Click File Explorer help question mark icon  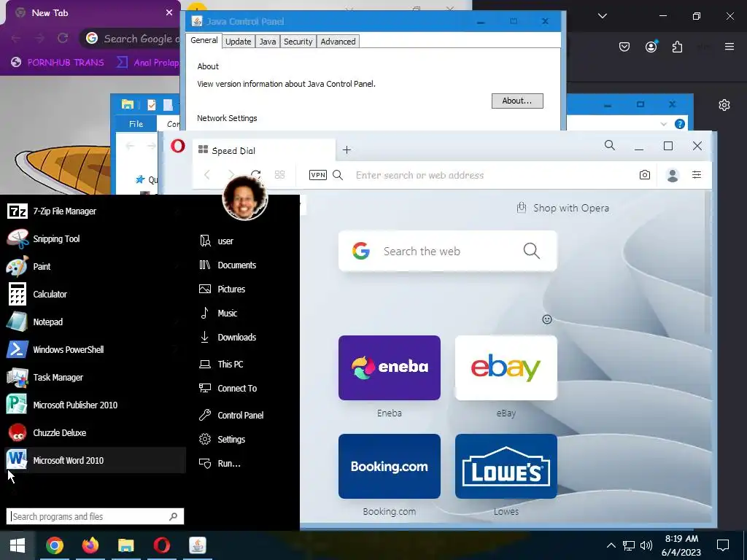click(680, 124)
